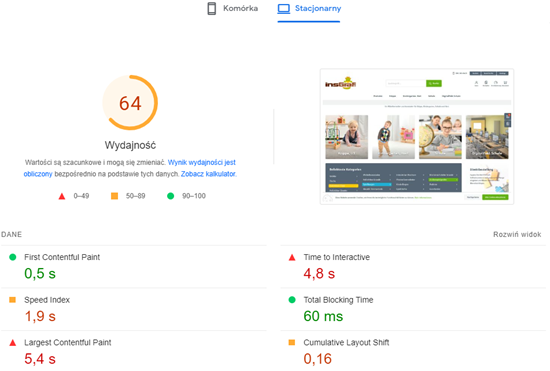
Task: Click the Wydajność heading
Action: tap(130, 145)
